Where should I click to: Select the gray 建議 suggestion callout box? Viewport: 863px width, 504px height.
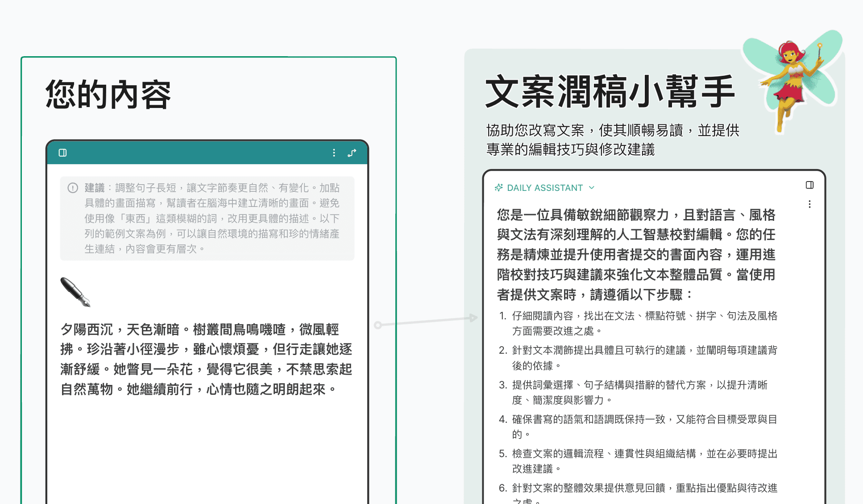(207, 218)
